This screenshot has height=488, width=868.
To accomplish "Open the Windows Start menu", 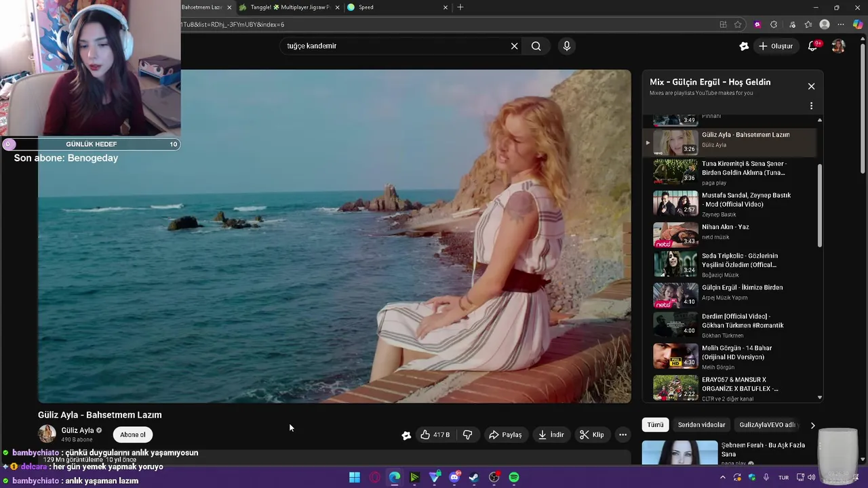I will [355, 477].
